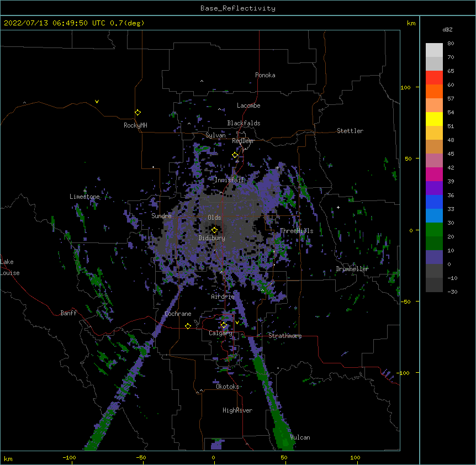Click the Vulcan city label
Image resolution: width=476 pixels, height=465 pixels.
click(300, 437)
